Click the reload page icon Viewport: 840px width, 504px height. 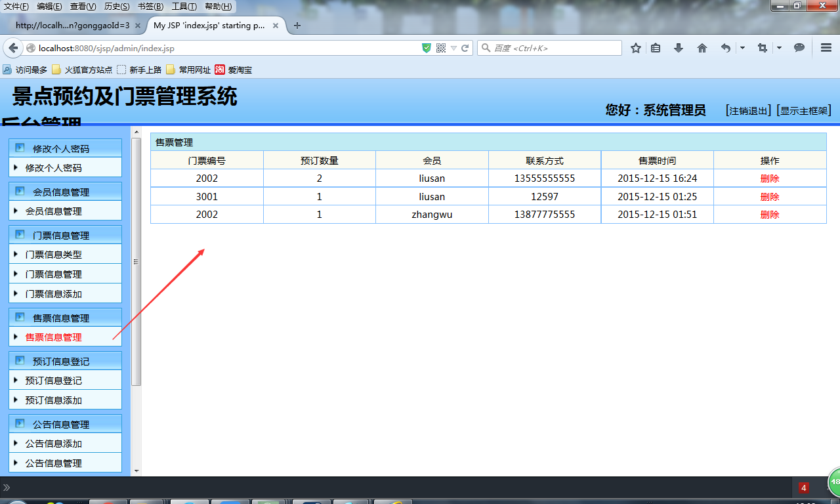coord(465,48)
